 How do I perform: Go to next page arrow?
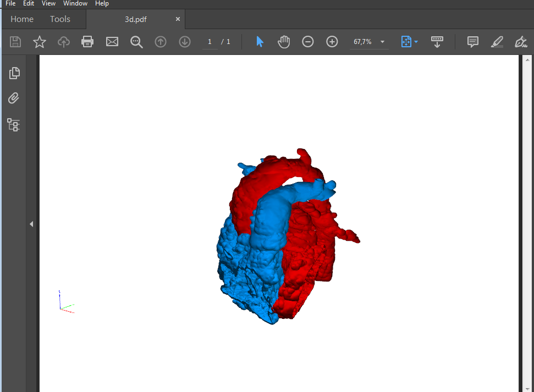point(185,42)
